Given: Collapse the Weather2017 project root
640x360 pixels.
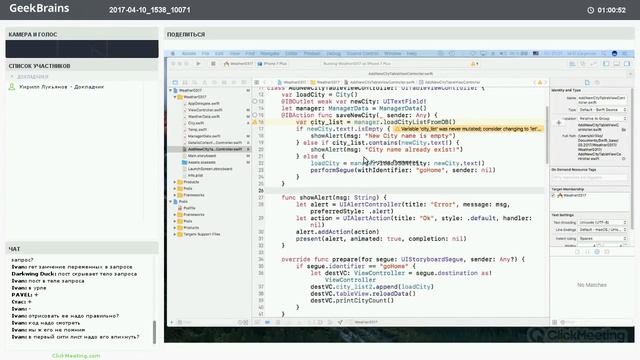Looking at the screenshot, I should [x=171, y=90].
